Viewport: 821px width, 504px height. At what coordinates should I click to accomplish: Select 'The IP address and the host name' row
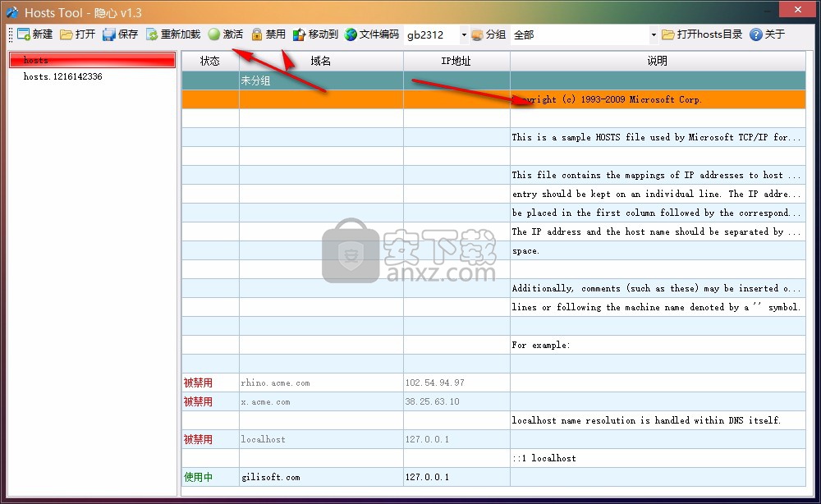click(493, 231)
